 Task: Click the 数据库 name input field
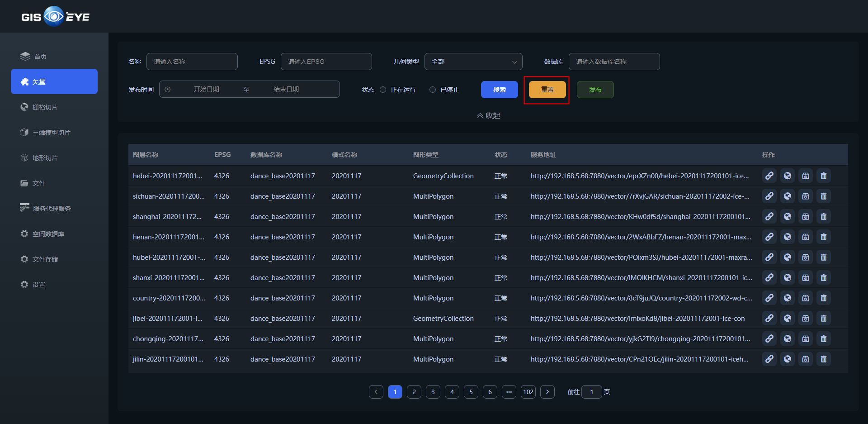614,62
